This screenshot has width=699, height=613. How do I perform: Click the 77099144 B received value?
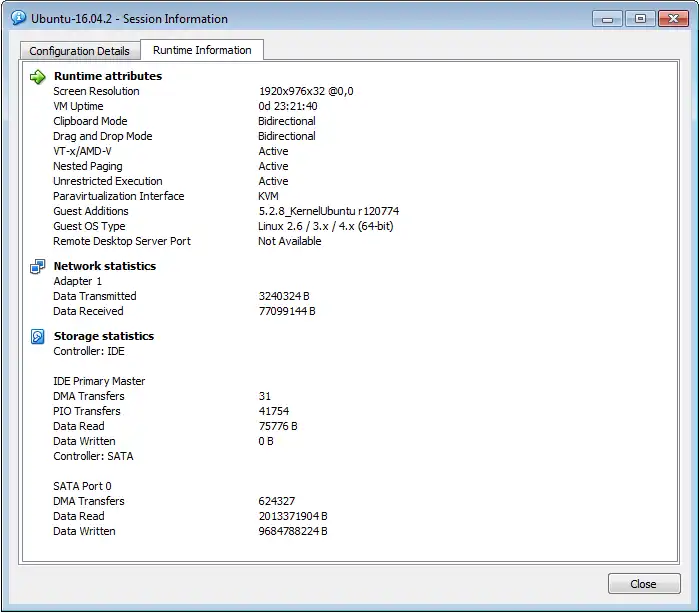click(x=287, y=311)
